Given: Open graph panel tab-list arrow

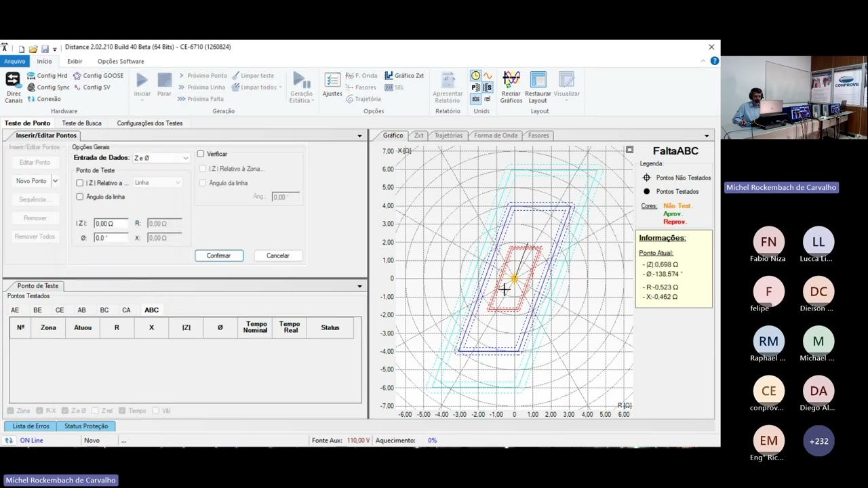Looking at the screenshot, I should 707,136.
